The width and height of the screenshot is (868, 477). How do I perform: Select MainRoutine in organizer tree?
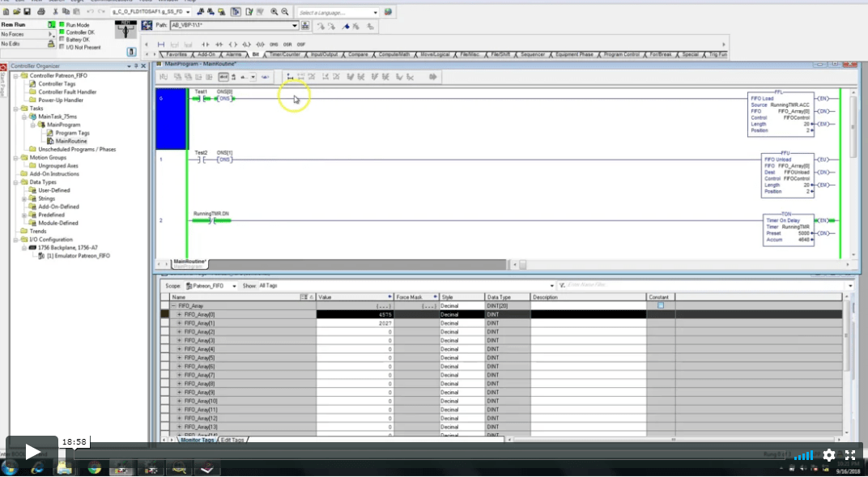coord(71,141)
